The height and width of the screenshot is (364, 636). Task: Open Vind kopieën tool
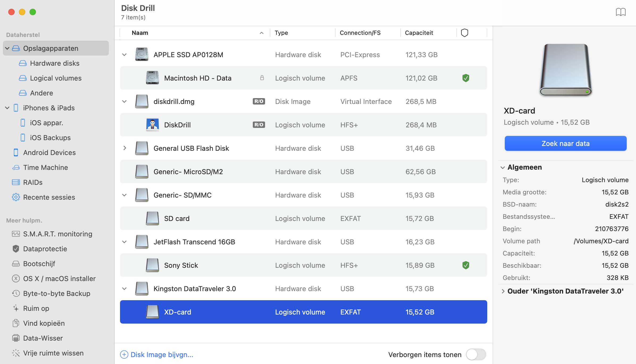44,323
